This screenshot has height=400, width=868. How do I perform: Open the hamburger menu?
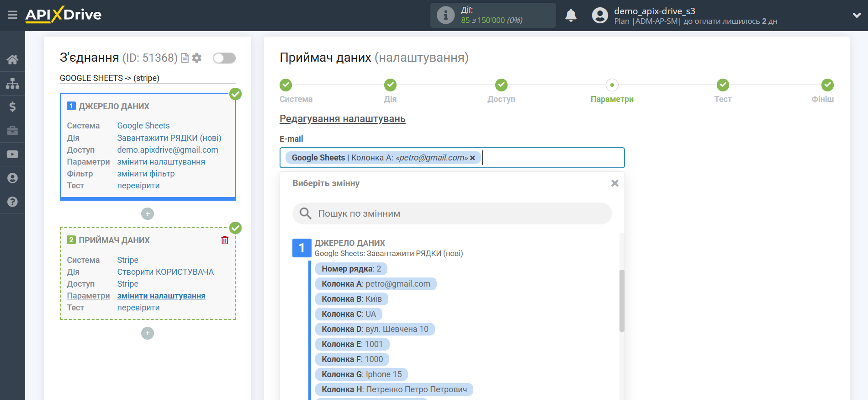click(12, 15)
